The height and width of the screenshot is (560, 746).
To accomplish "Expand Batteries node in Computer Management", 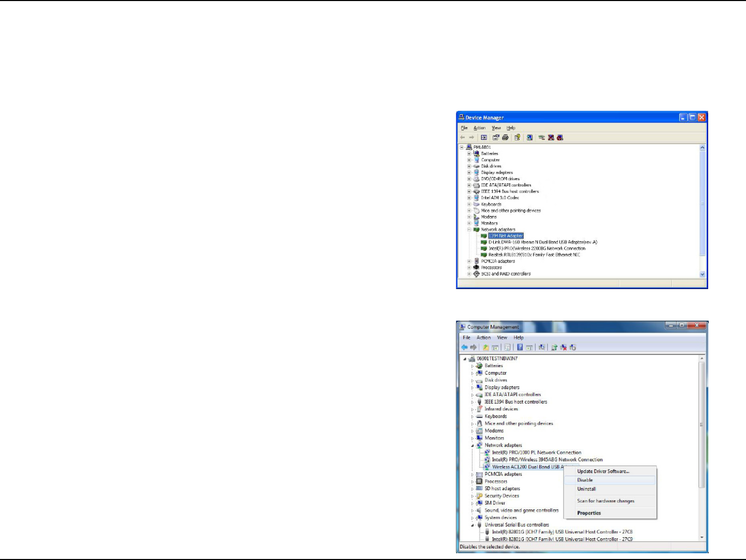I will coord(472,366).
